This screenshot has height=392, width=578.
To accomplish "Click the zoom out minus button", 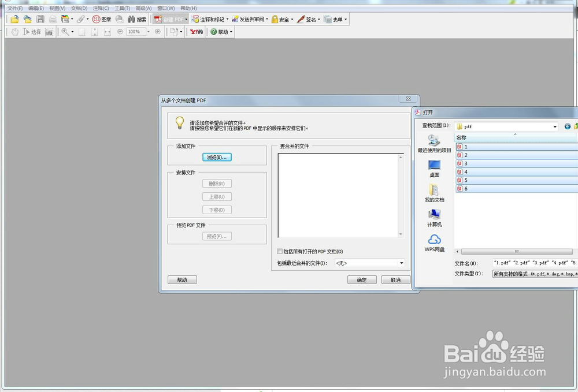I will tap(120, 32).
